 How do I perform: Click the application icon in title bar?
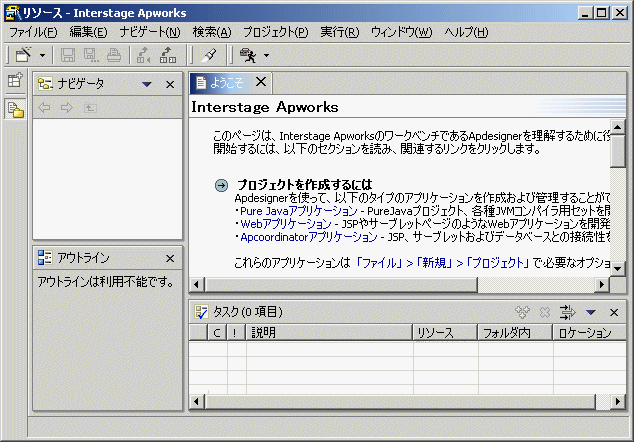tap(13, 13)
